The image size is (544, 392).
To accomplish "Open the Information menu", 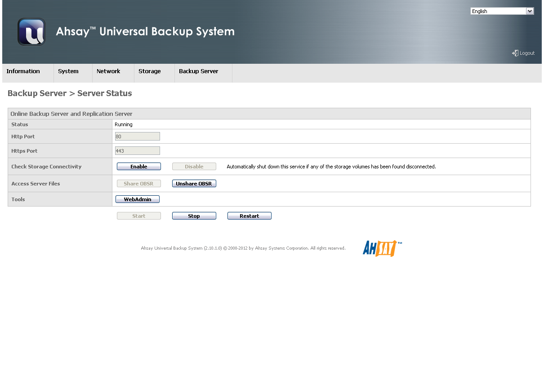I will tap(23, 71).
